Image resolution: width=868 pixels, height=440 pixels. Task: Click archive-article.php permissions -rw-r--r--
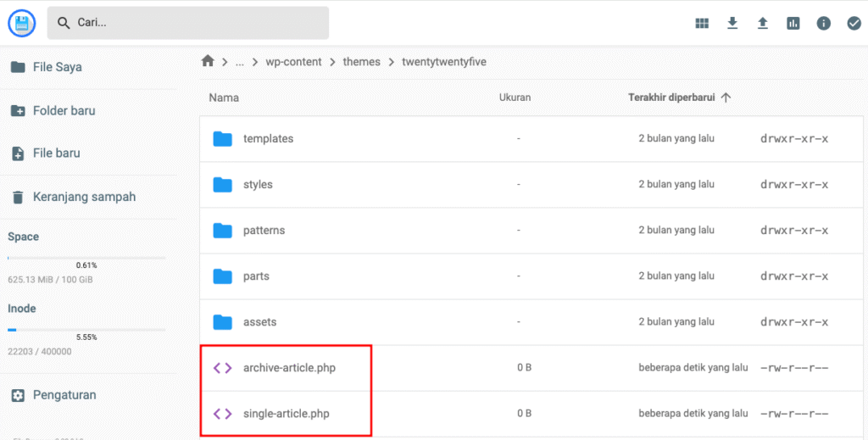click(x=794, y=368)
